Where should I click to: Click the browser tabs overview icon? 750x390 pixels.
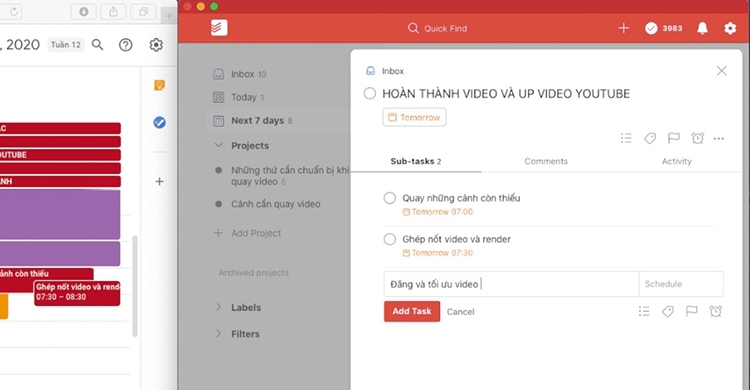tap(143, 11)
